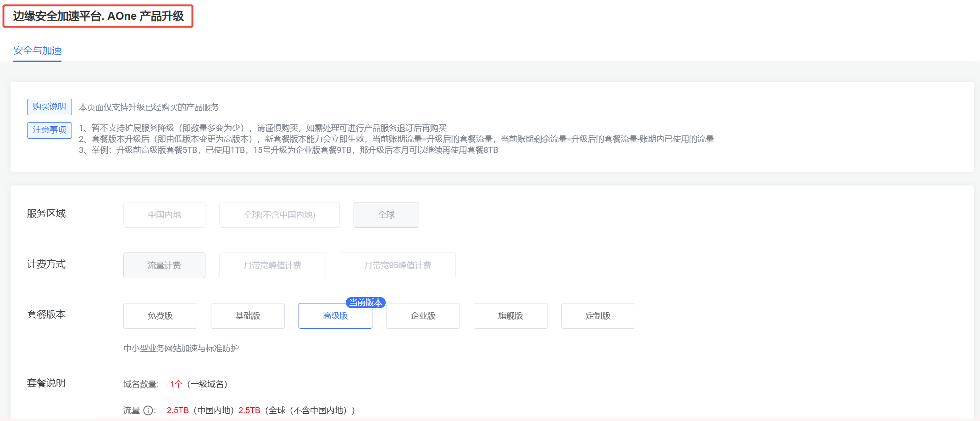Open the 安全与加速 tab
This screenshot has width=980, height=421.
38,51
